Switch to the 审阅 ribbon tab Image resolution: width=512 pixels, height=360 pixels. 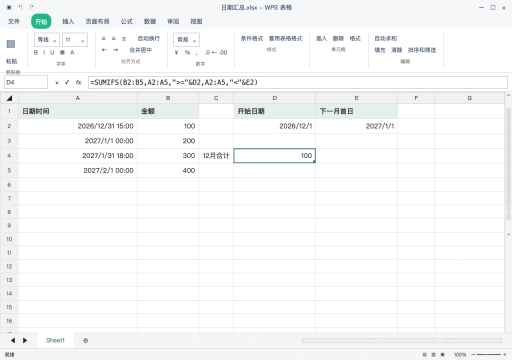[173, 21]
